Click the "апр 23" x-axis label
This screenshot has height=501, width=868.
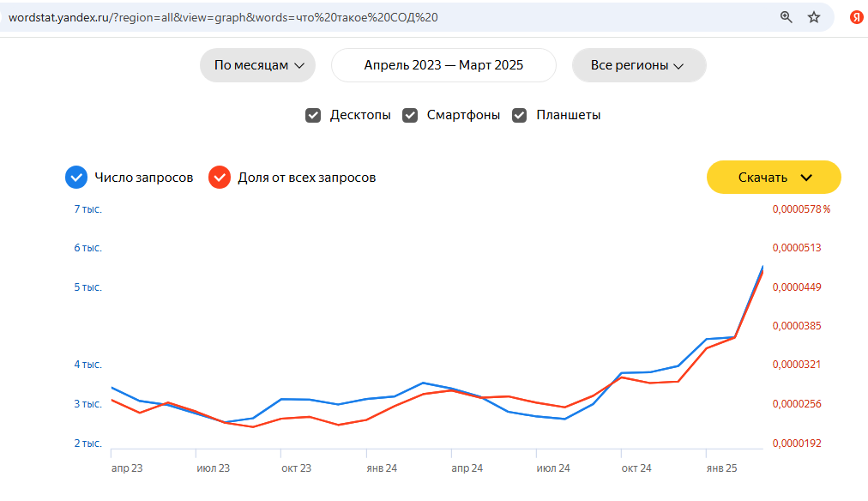pyautogui.click(x=127, y=468)
